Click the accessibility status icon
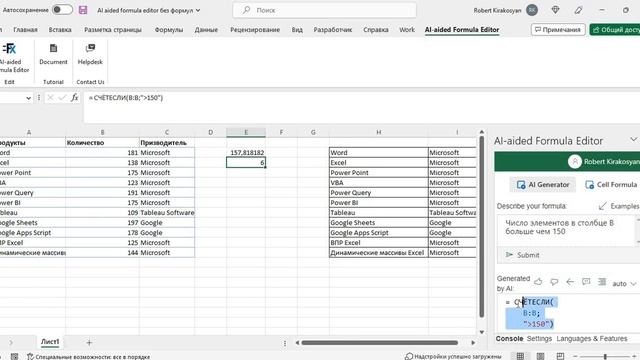The height and width of the screenshot is (360, 640). pos(30,356)
